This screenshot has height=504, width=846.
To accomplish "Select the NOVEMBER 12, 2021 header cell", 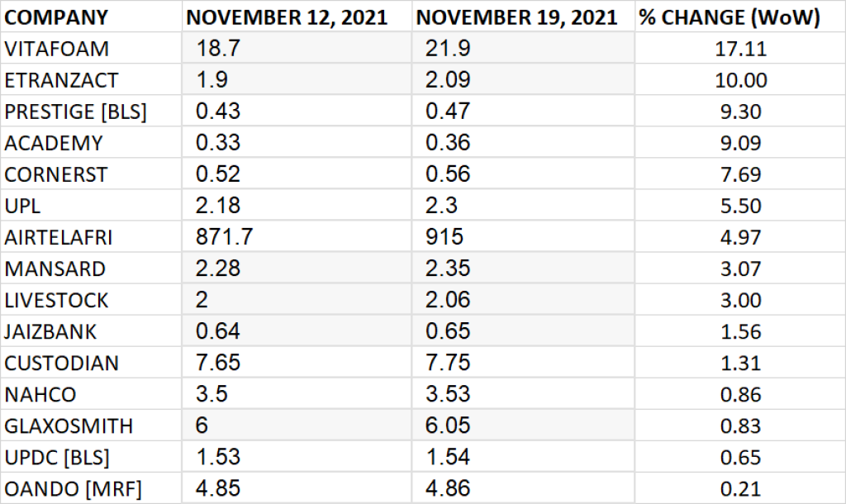I will point(297,17).
